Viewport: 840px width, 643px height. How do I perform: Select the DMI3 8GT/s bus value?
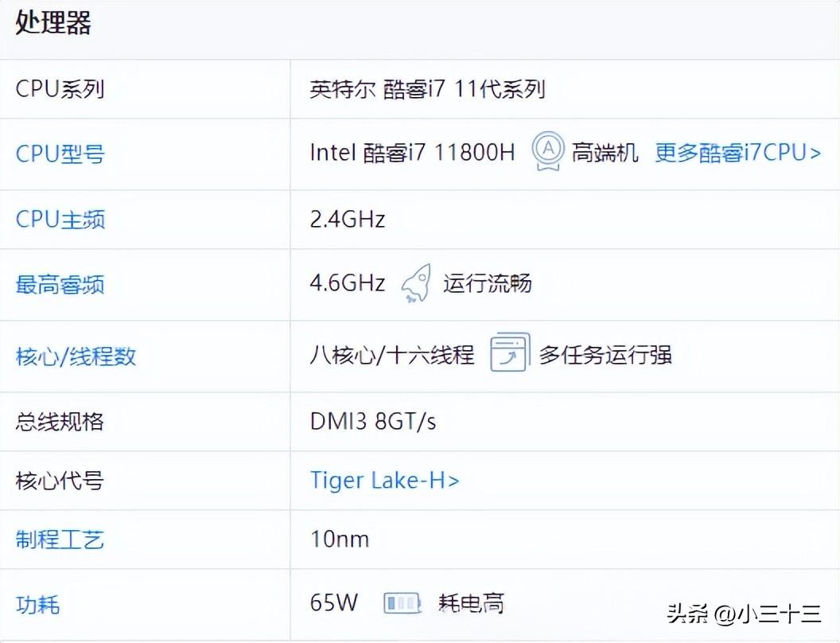(373, 422)
